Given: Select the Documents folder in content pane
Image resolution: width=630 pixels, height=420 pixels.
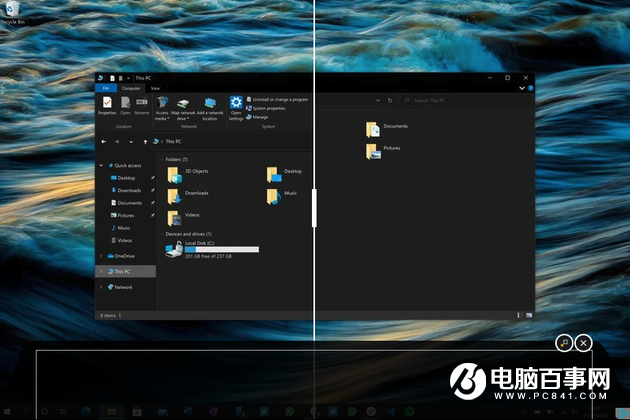Looking at the screenshot, I should [387, 129].
